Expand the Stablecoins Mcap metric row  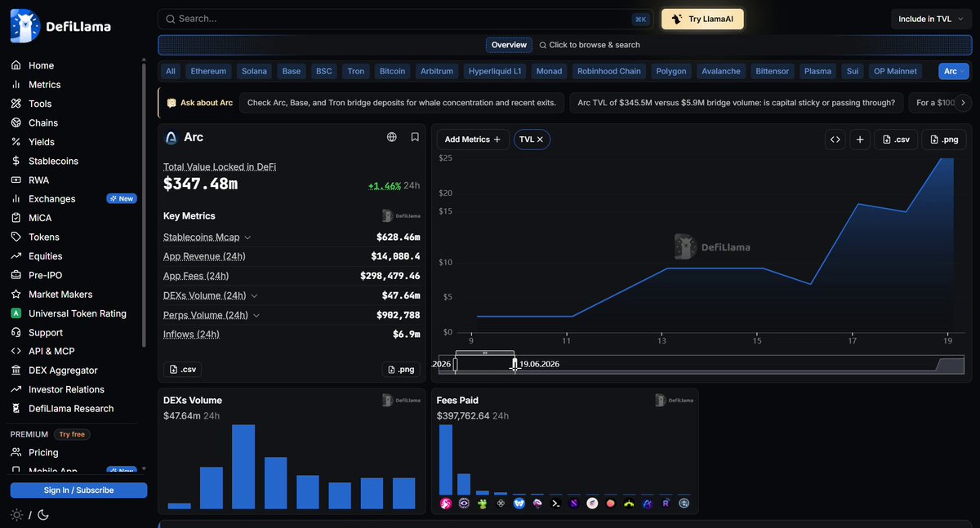point(248,237)
